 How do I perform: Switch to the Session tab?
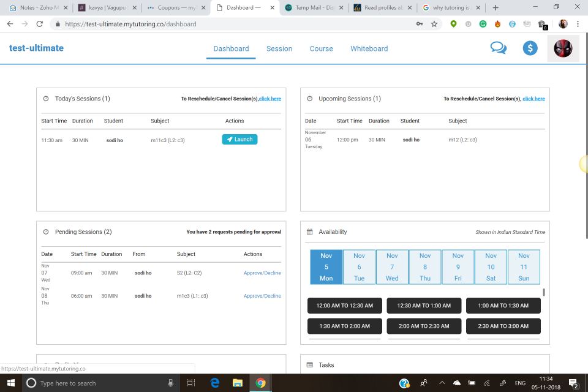pyautogui.click(x=279, y=48)
